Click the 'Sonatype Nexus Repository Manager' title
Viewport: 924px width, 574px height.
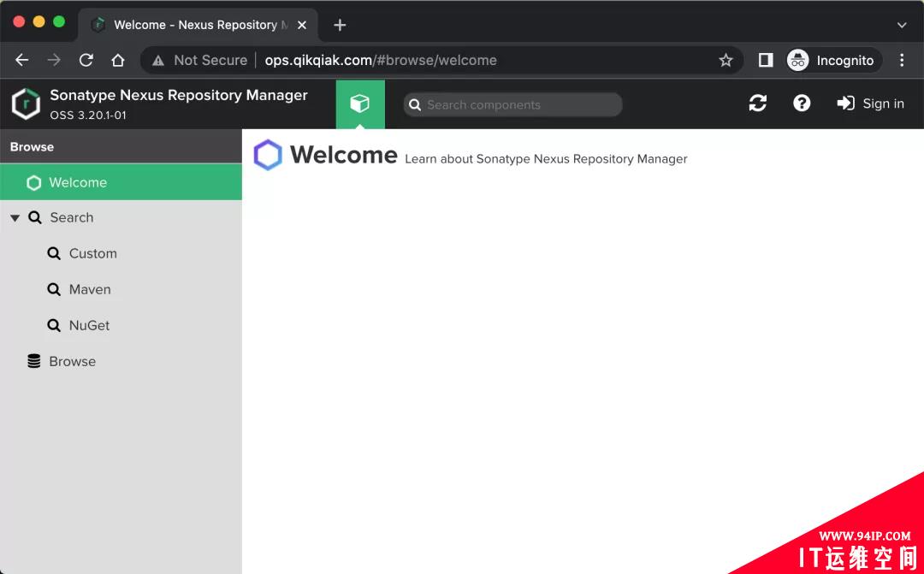(179, 95)
